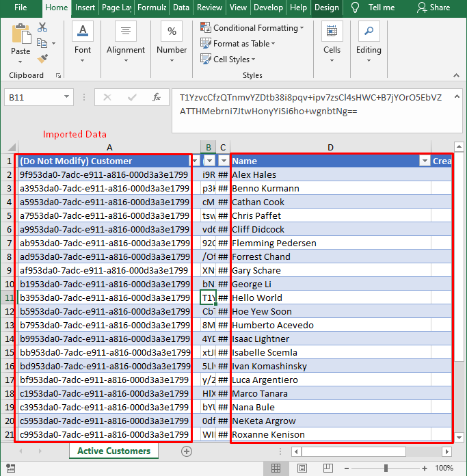Zoom in with plus button
467x476 pixels.
pos(425,468)
